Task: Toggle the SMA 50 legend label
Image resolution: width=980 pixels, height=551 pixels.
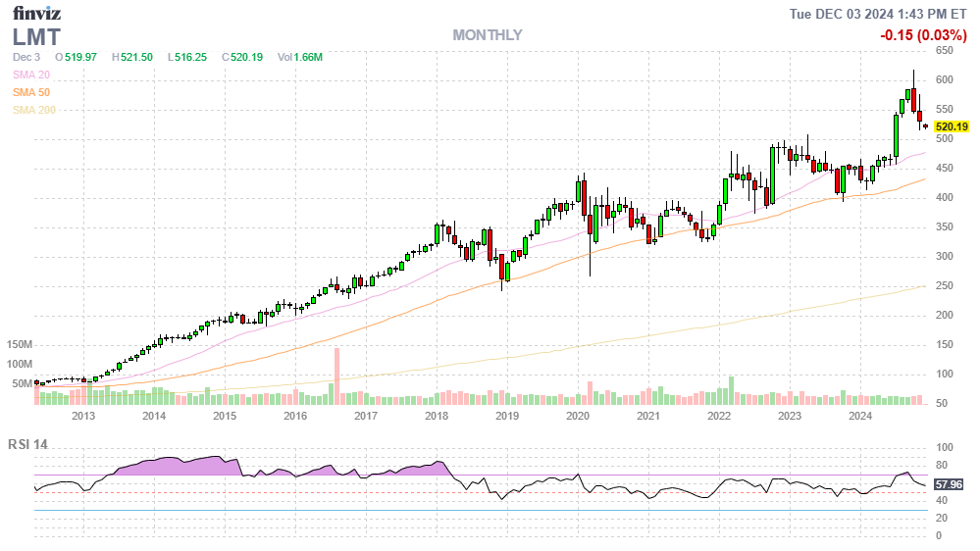Action: tap(31, 92)
